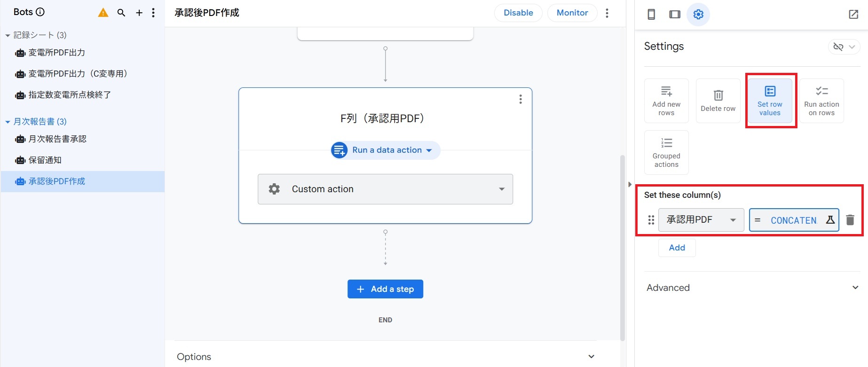Click the settings gear icon in right panel

click(698, 14)
